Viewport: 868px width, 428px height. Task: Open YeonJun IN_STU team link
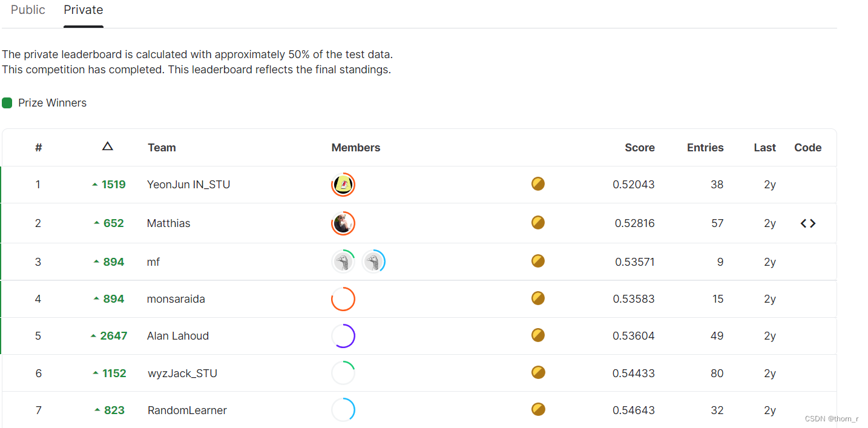coord(188,185)
